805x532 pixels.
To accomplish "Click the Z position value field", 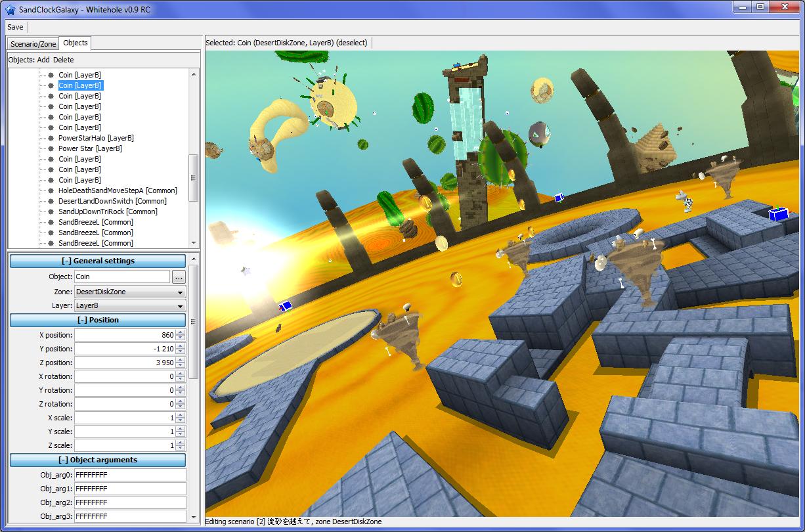I will (x=125, y=363).
